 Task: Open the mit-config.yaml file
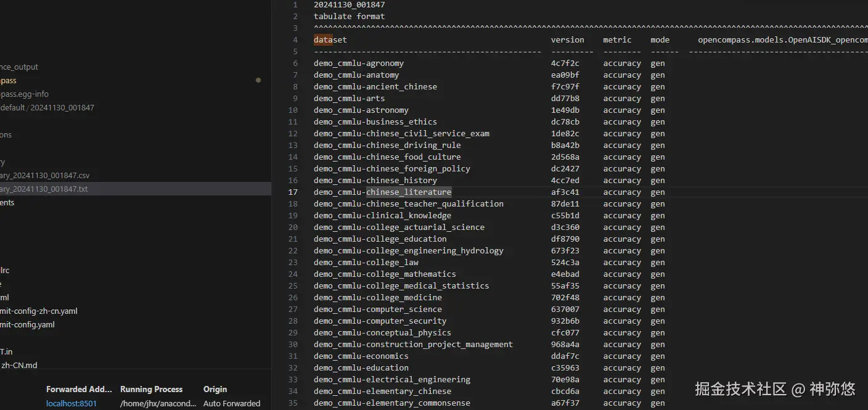[27, 324]
